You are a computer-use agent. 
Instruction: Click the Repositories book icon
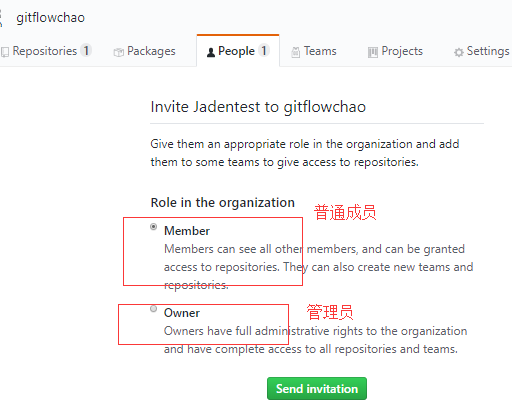click(x=5, y=52)
